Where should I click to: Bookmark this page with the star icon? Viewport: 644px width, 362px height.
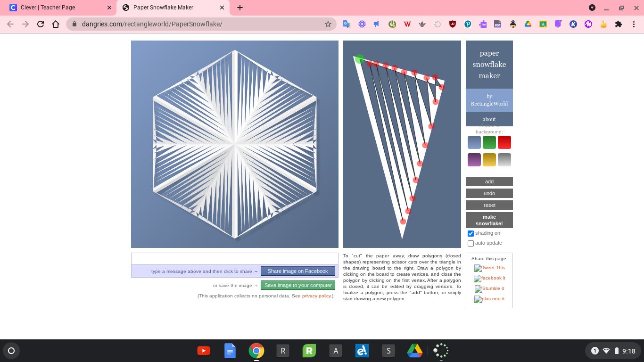coord(328,24)
